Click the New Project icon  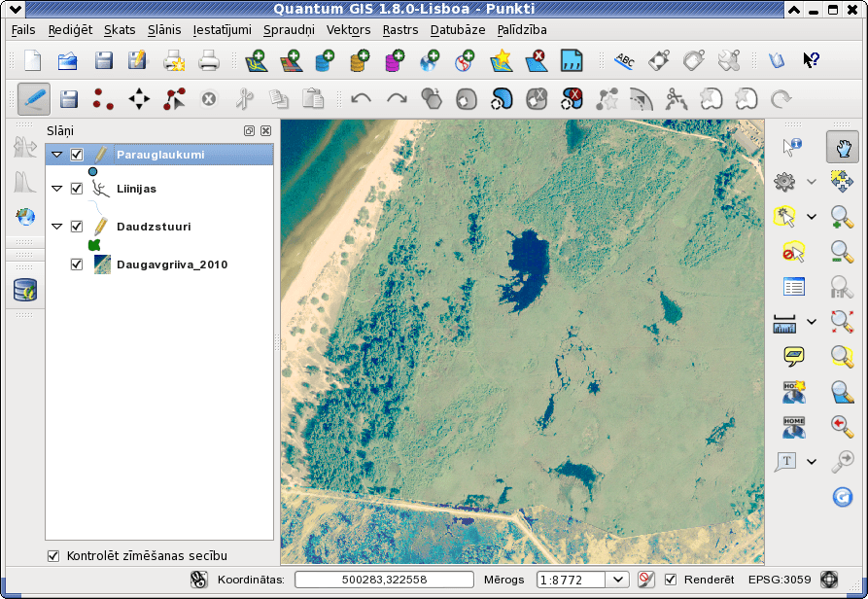tap(33, 60)
